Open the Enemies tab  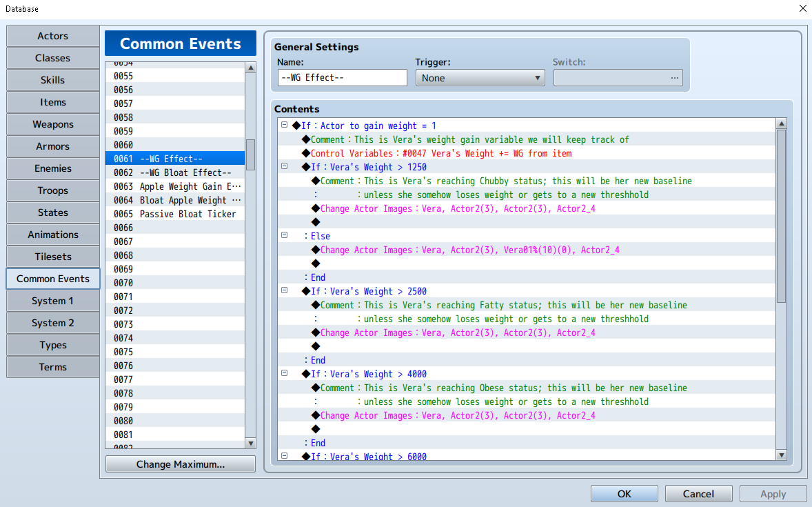[53, 168]
